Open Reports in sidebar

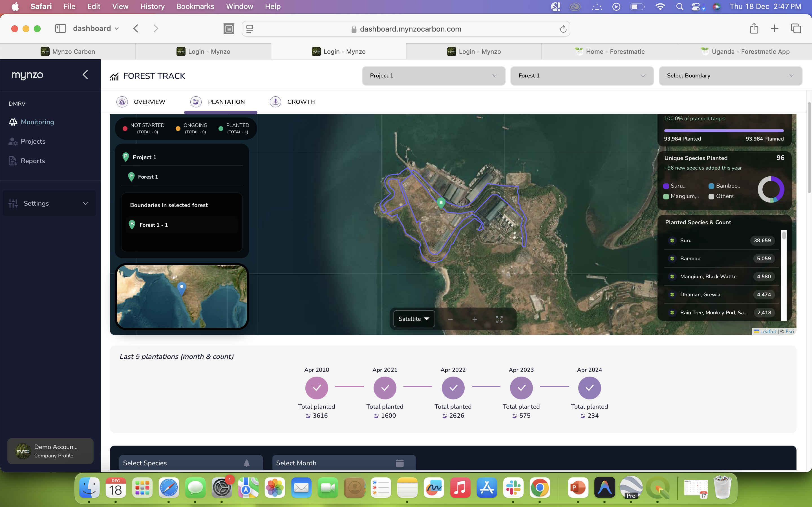pyautogui.click(x=32, y=161)
